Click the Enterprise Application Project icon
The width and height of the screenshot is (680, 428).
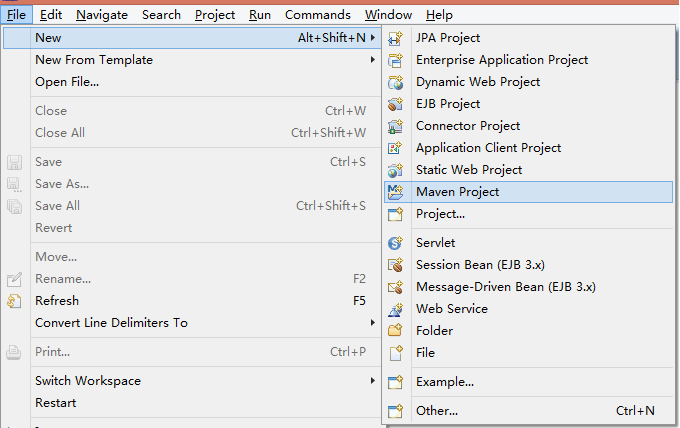[x=395, y=60]
